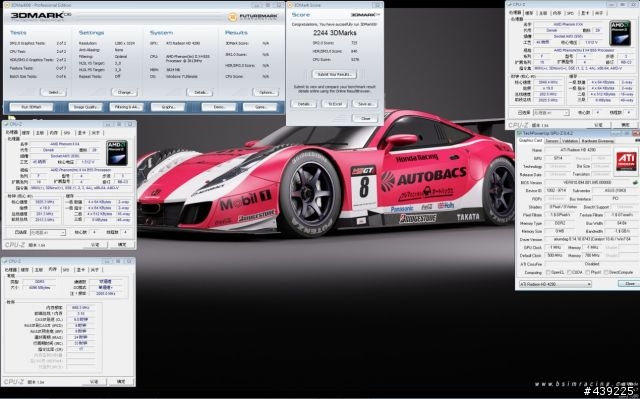Click 确定 button in CPU-Z memory window
The width and height of the screenshot is (640, 399).
click(122, 382)
